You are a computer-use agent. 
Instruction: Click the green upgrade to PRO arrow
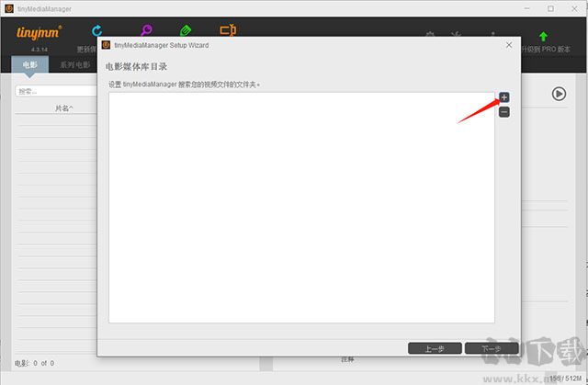pyautogui.click(x=543, y=37)
